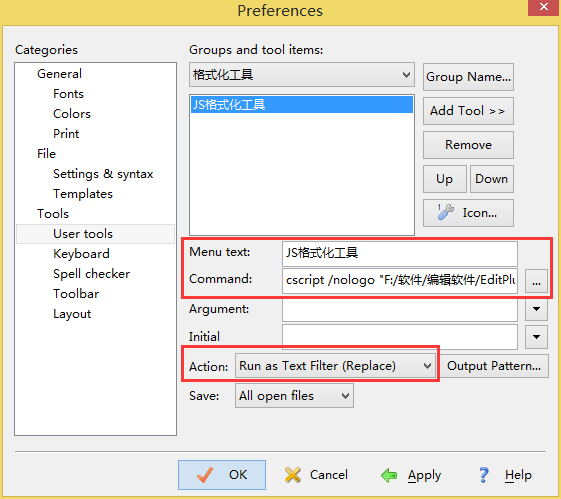Image resolution: width=561 pixels, height=499 pixels.
Task: Click into the Menu text field
Action: pos(400,253)
